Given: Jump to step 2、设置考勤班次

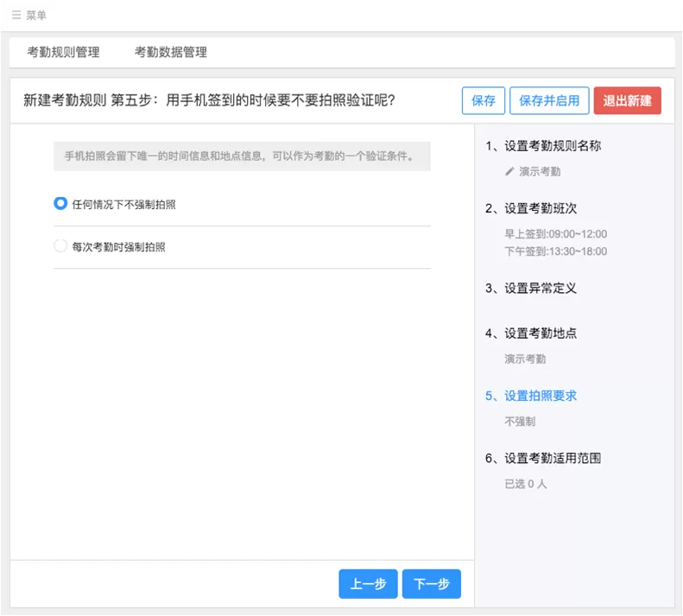Looking at the screenshot, I should click(531, 208).
